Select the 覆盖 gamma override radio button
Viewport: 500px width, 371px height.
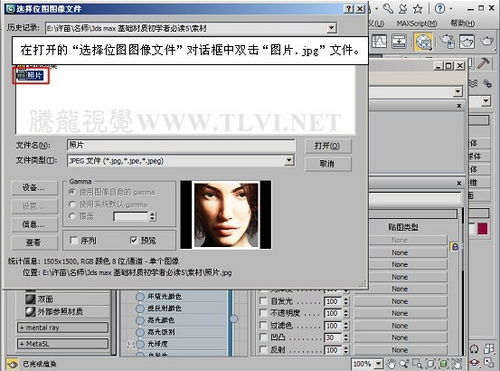click(72, 216)
